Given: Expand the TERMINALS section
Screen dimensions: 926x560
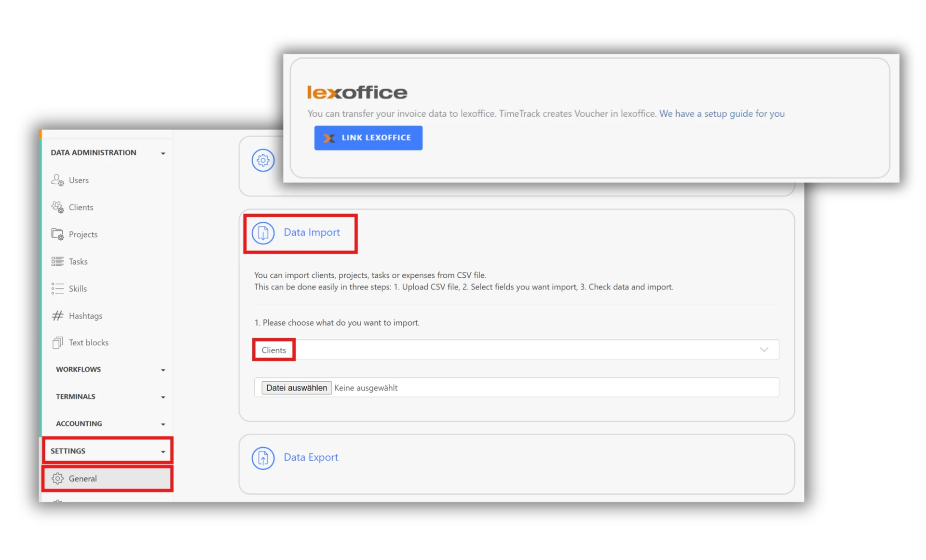Looking at the screenshot, I should tap(163, 396).
